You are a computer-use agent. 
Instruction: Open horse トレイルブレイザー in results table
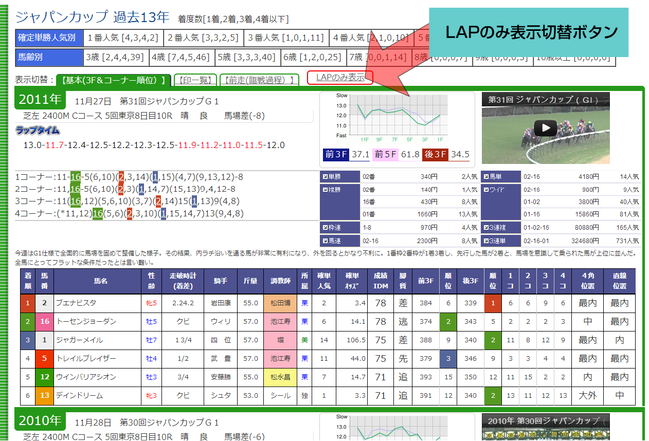click(x=86, y=359)
